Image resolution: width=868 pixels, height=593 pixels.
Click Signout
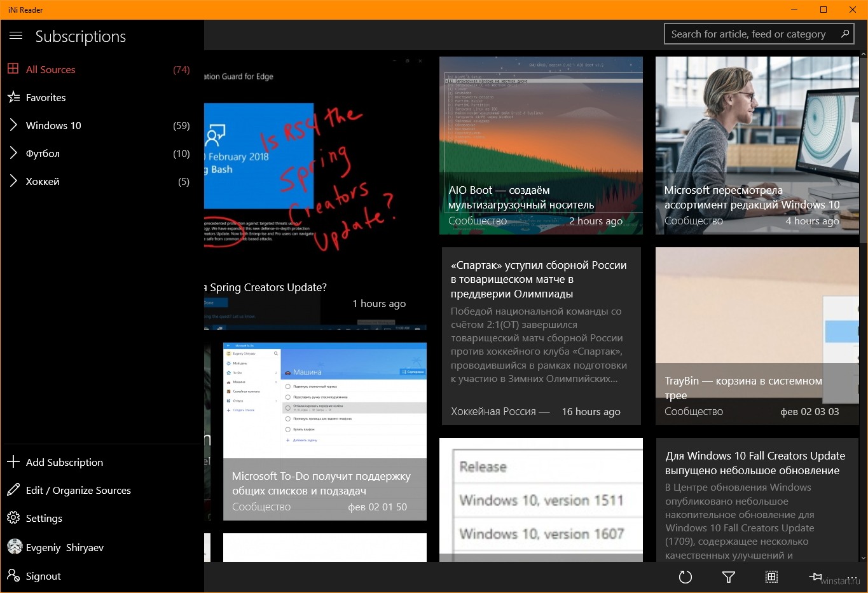click(102, 576)
